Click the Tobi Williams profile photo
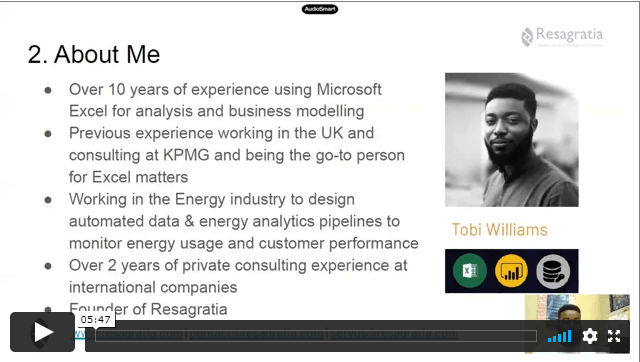Viewport: 640px width, 362px height. (511, 140)
